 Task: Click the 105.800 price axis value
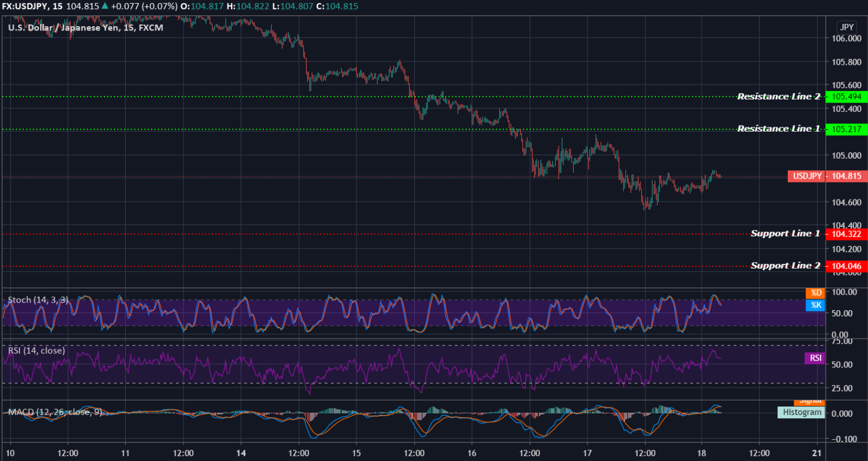tap(847, 62)
